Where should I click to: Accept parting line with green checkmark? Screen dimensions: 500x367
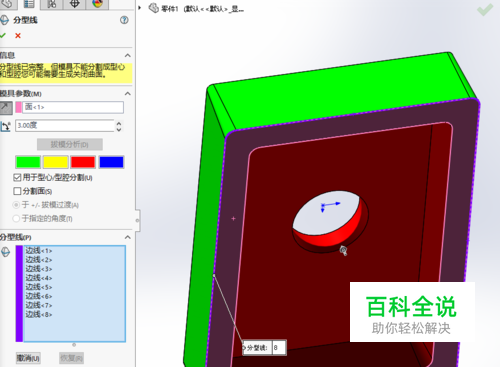pyautogui.click(x=3, y=35)
